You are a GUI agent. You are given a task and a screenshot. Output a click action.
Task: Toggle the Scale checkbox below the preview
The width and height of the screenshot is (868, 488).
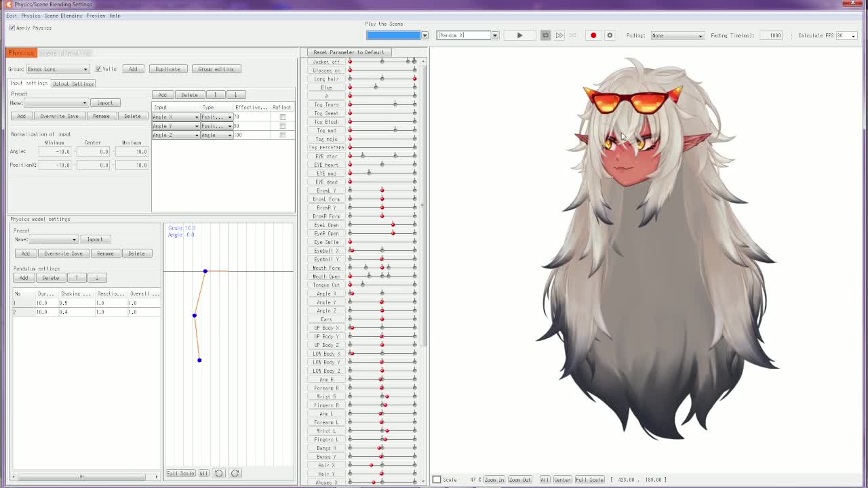coord(437,480)
